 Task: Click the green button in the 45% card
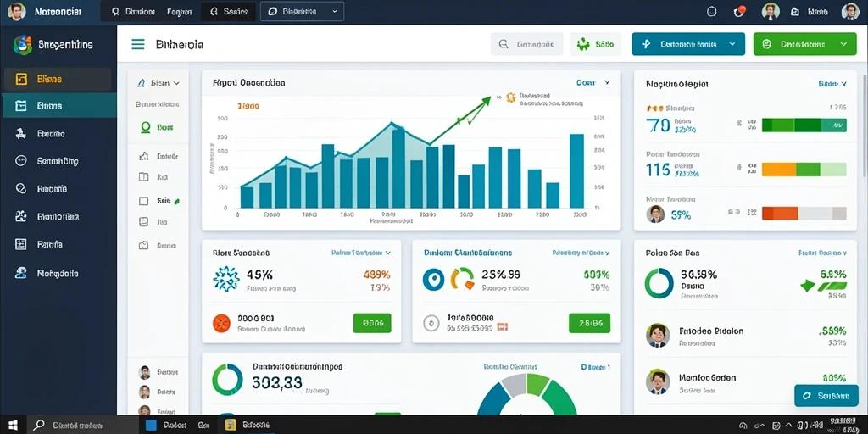[x=372, y=323]
